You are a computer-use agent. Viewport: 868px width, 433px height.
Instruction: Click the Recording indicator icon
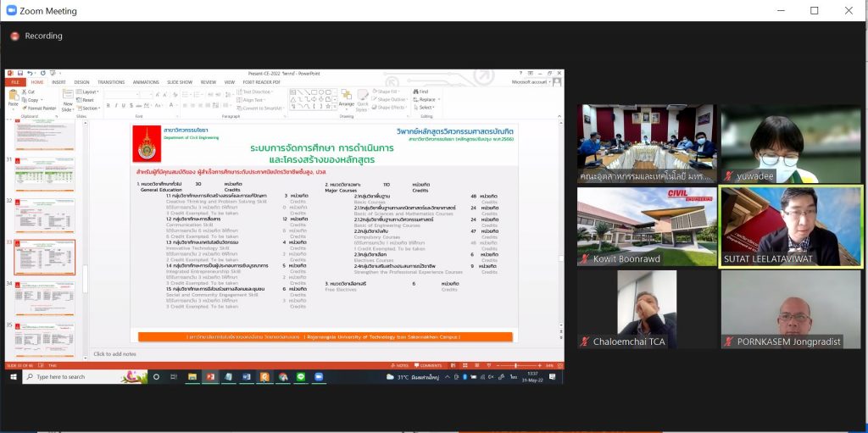(x=14, y=36)
